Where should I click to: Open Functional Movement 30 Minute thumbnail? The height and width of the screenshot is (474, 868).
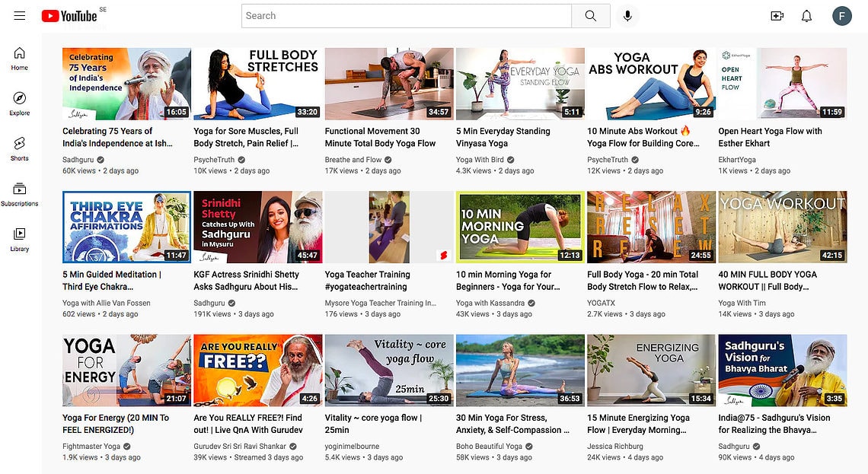click(x=389, y=84)
